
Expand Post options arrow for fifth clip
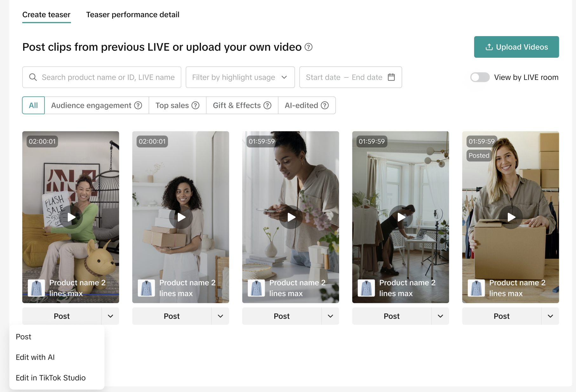[x=550, y=316]
